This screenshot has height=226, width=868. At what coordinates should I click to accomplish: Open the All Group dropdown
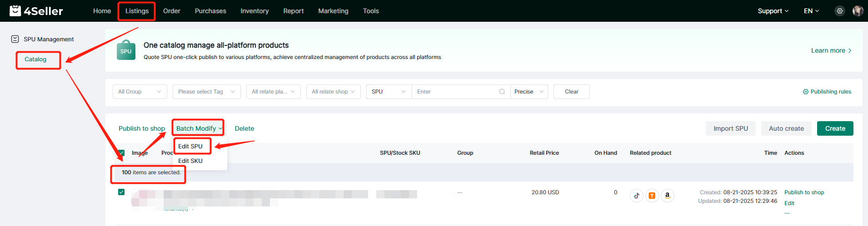click(140, 92)
